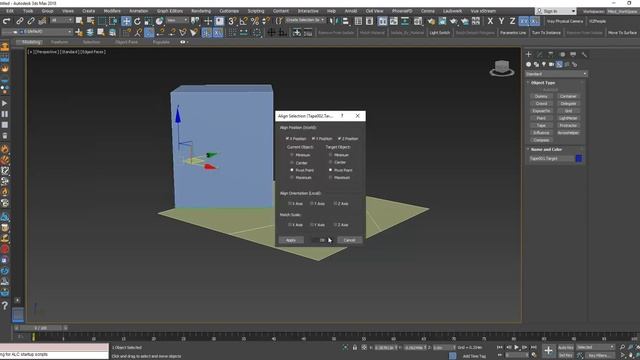Viewport: 640px width, 360px height.
Task: Click the Dummy helper button
Action: point(541,96)
